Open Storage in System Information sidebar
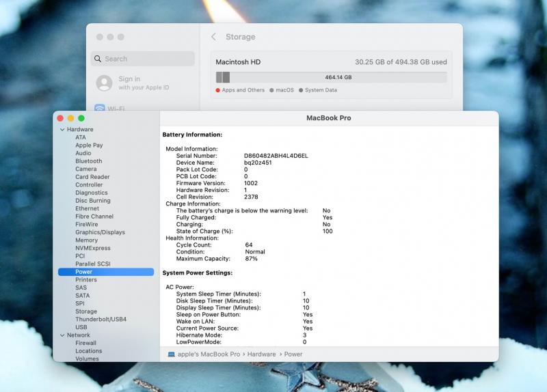The height and width of the screenshot is (392, 547). [86, 311]
